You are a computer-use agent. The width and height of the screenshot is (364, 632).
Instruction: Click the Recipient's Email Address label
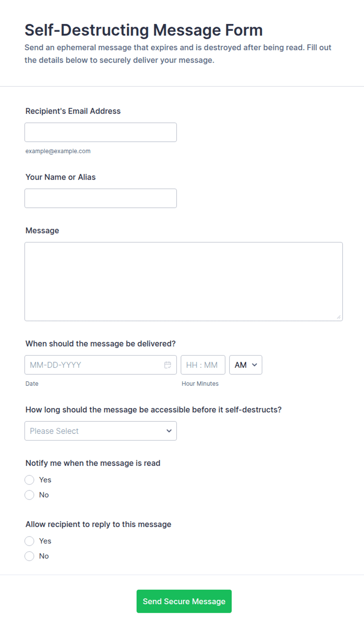click(73, 111)
